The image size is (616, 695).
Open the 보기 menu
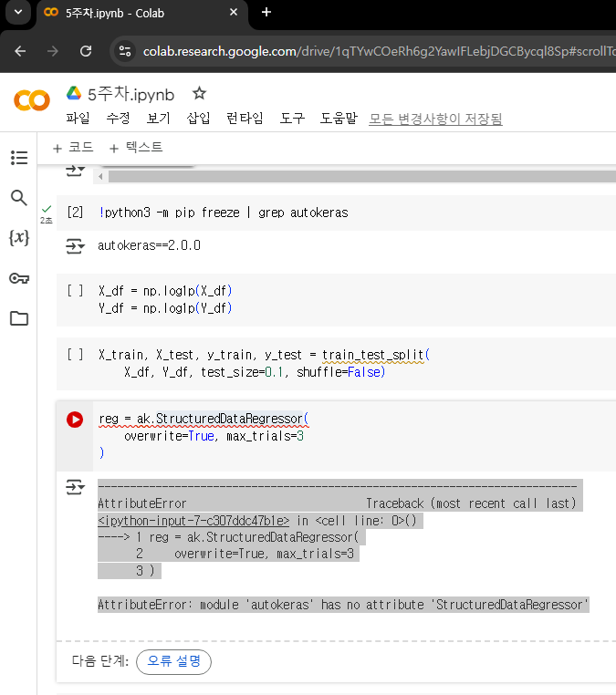coord(159,118)
